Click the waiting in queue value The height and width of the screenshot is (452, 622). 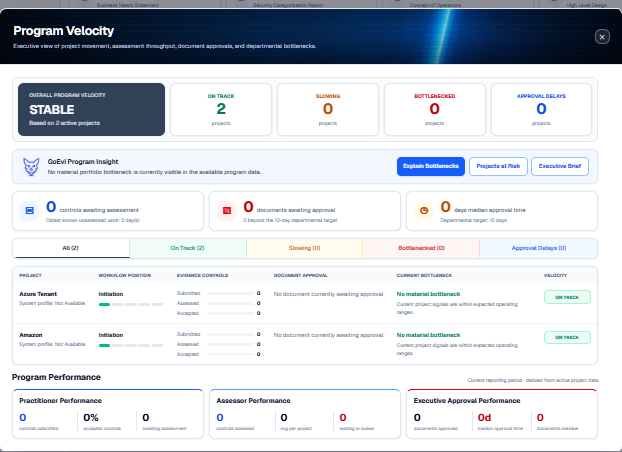pos(343,417)
